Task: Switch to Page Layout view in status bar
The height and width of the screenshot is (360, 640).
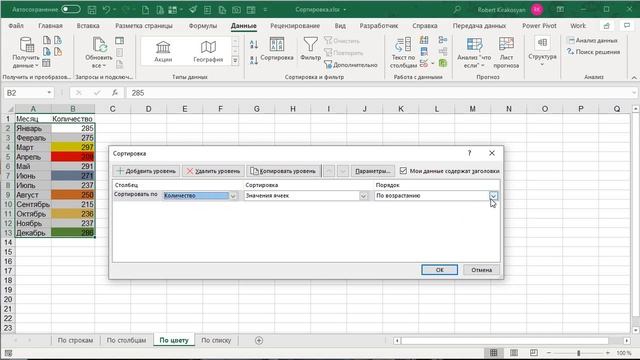Action: (514, 352)
